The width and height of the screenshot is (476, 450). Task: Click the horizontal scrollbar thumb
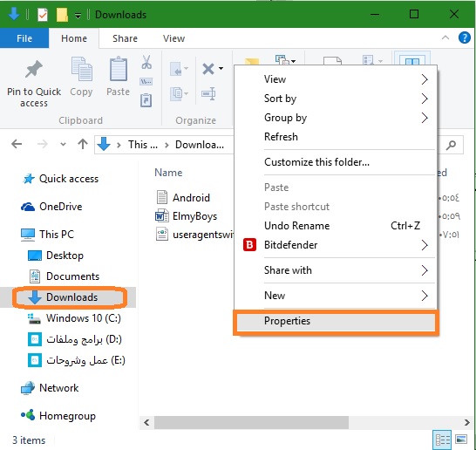point(251,422)
